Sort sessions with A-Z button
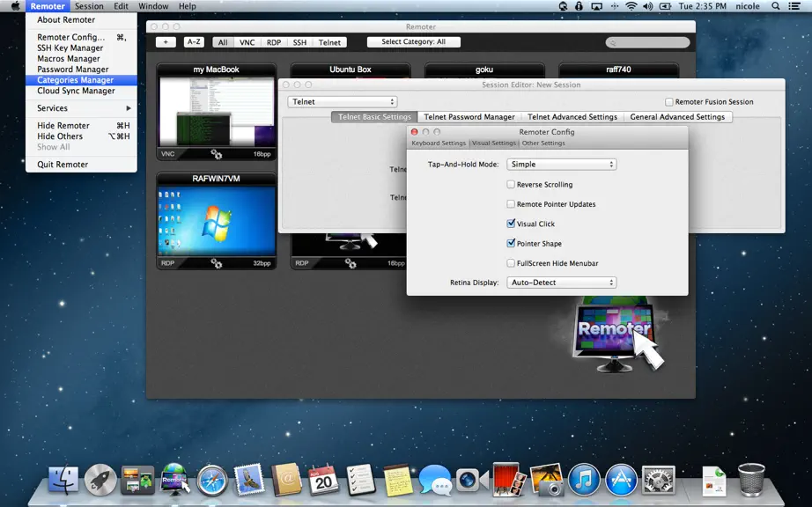The height and width of the screenshot is (507, 812). [194, 42]
